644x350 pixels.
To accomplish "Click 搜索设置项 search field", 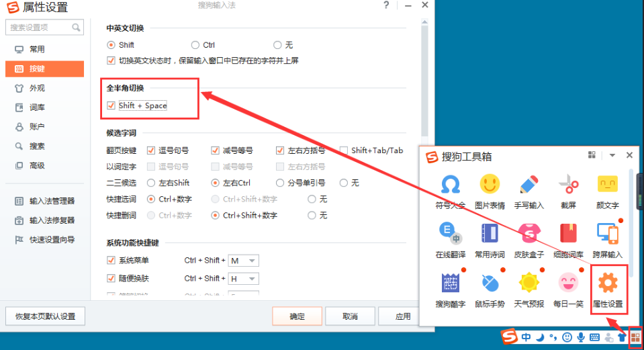I will pos(45,27).
